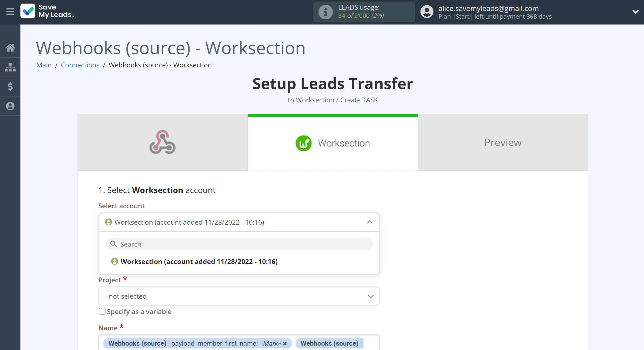Viewport: 644px width, 350px height.
Task: Check the account added 11/28/2022 option
Action: click(x=199, y=262)
